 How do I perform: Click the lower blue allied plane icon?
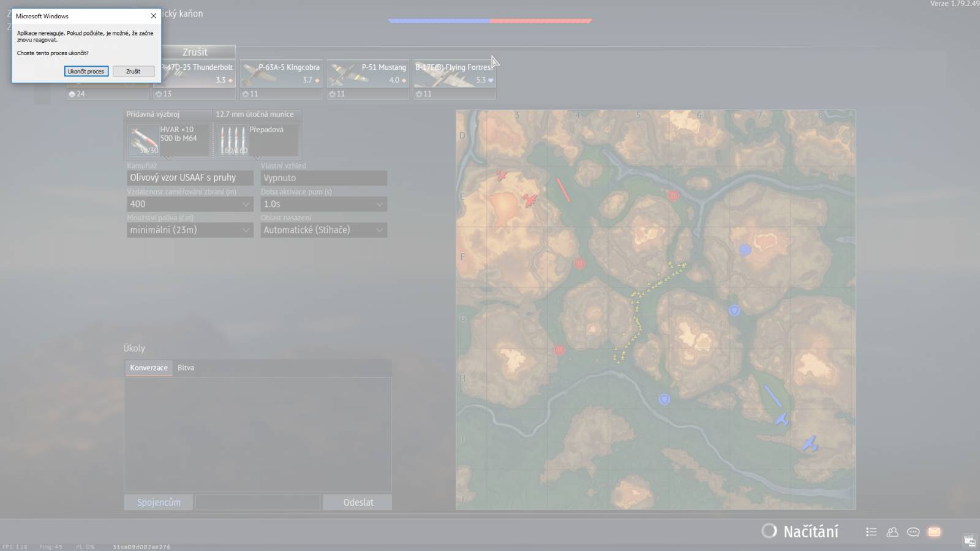tap(810, 444)
